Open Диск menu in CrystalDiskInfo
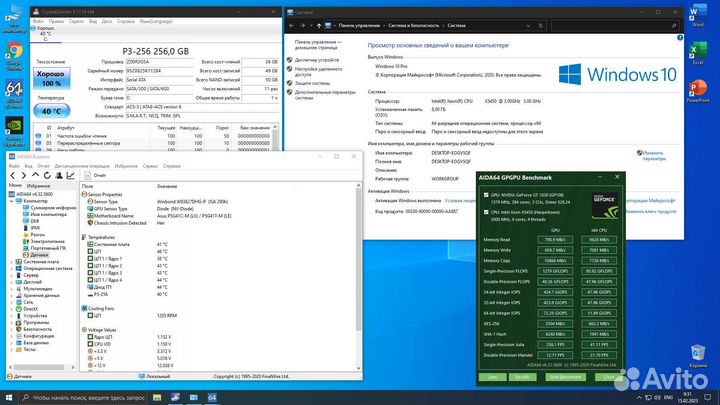Viewport: 720px width, 405px height. click(x=107, y=21)
